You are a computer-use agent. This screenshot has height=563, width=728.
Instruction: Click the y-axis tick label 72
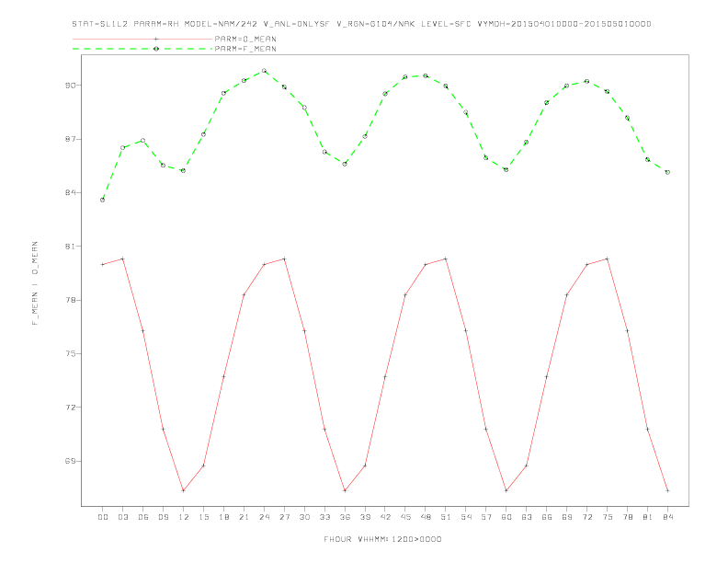tap(70, 408)
